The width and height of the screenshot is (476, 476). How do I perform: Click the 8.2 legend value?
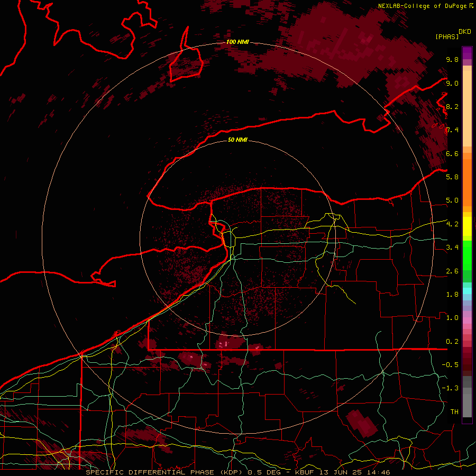452,106
